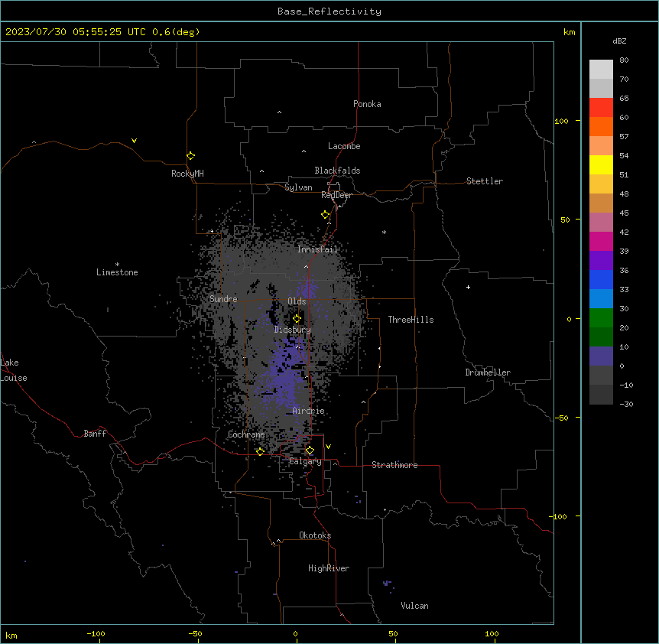
Task: Click the Blackfalds label
Action: [x=337, y=171]
